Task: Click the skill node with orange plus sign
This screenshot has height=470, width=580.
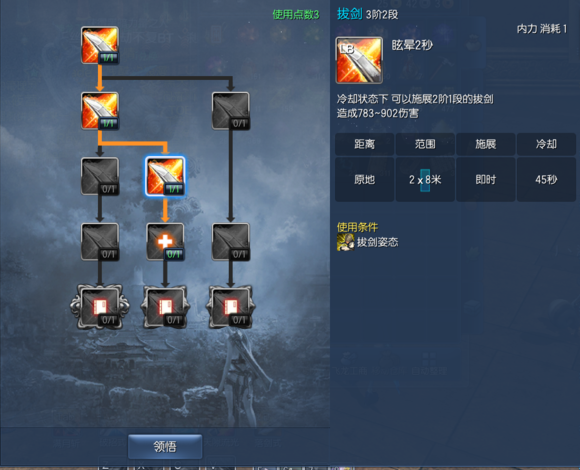Action: [165, 241]
